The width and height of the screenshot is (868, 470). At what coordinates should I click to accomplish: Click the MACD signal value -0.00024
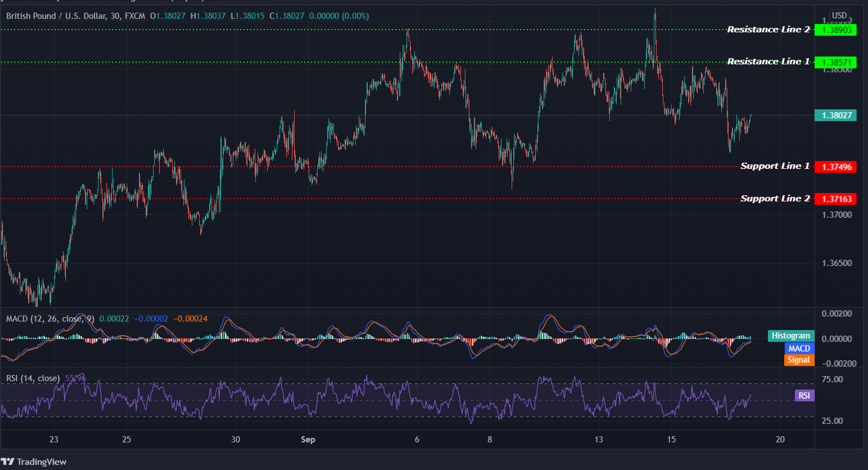pyautogui.click(x=190, y=319)
